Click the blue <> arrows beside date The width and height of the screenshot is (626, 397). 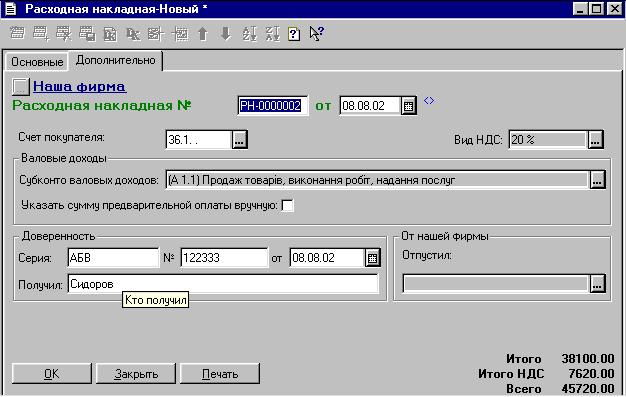(429, 100)
